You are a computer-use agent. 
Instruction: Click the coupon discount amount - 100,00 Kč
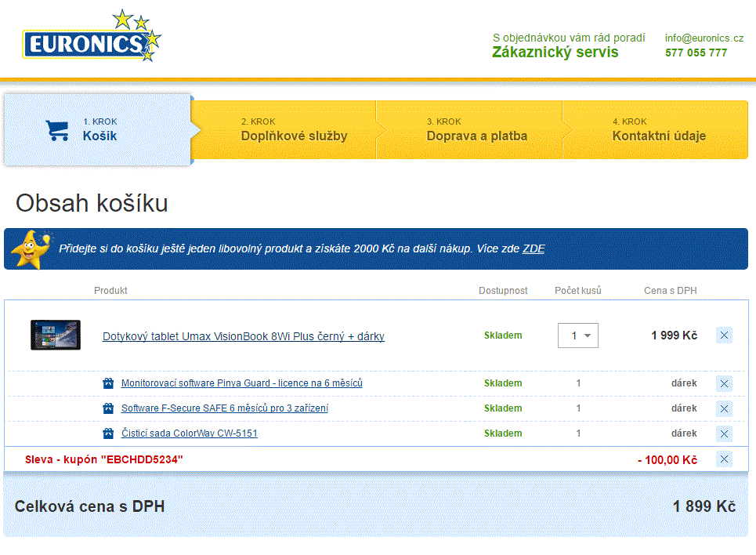pyautogui.click(x=667, y=460)
